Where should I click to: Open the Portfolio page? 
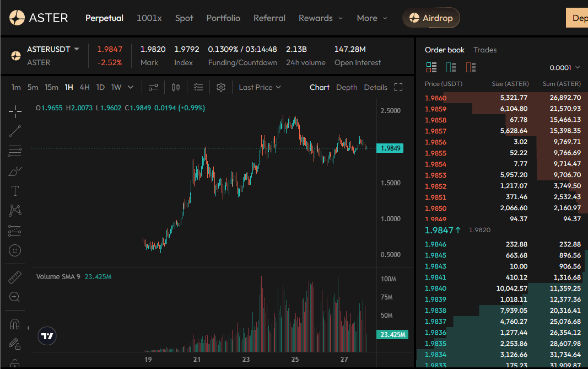click(223, 18)
